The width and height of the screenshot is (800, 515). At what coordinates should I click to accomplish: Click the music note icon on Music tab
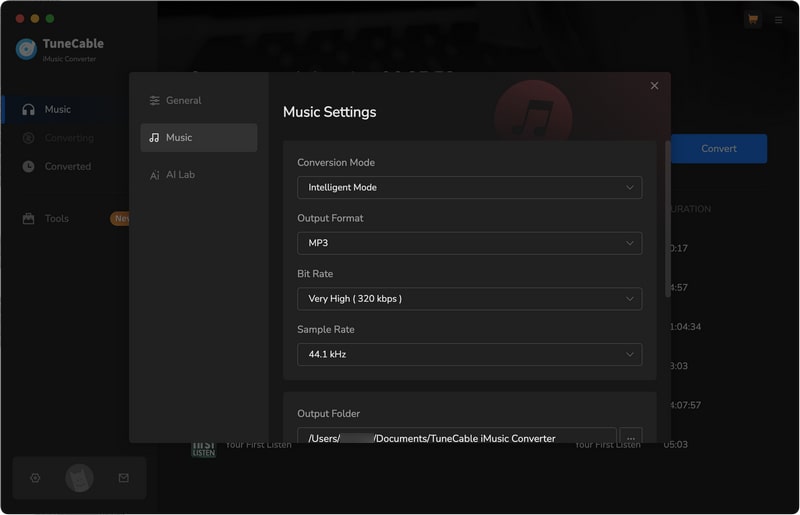click(154, 137)
